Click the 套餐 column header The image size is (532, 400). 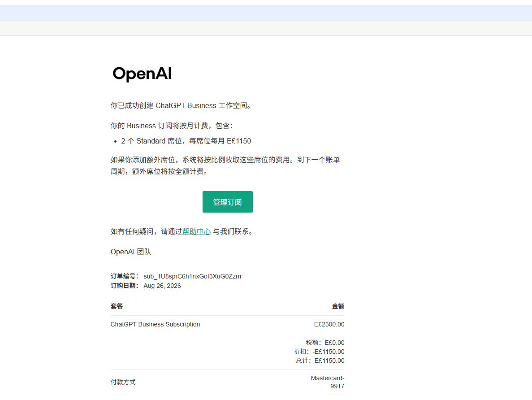click(117, 306)
